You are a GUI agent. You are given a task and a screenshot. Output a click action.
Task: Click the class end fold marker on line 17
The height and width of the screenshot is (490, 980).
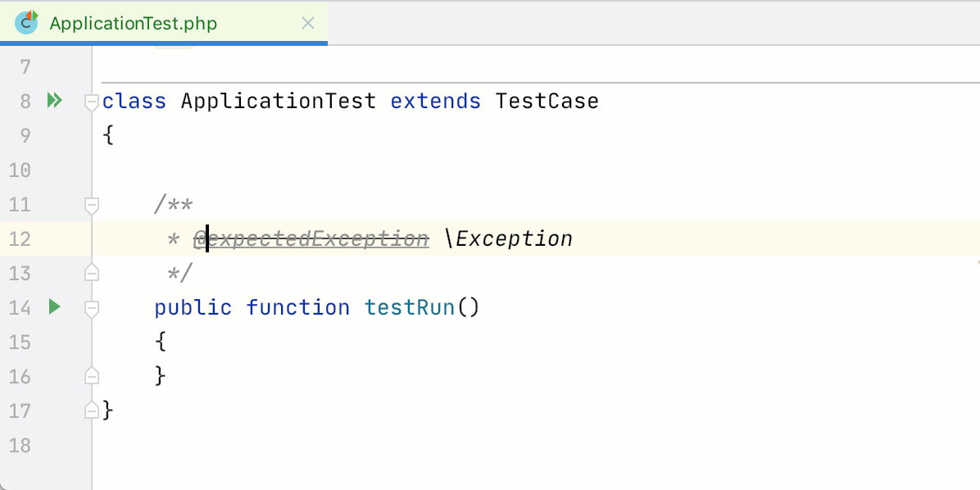point(92,410)
